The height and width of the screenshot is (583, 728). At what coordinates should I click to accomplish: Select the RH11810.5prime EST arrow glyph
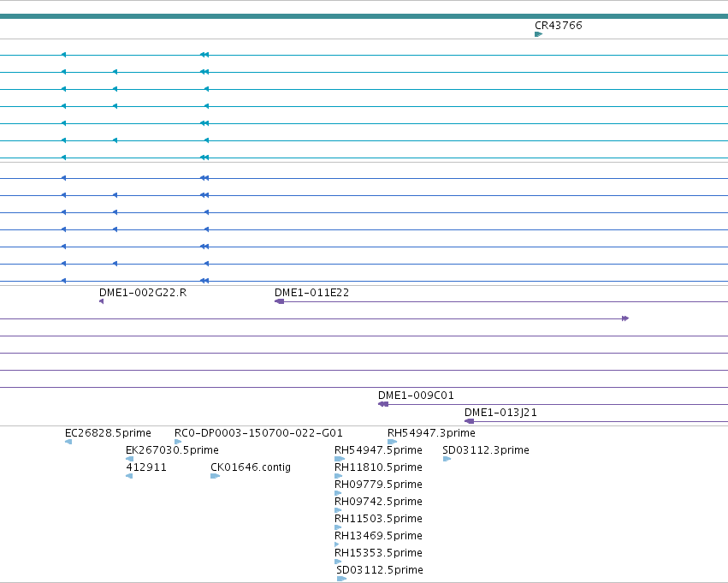339,476
